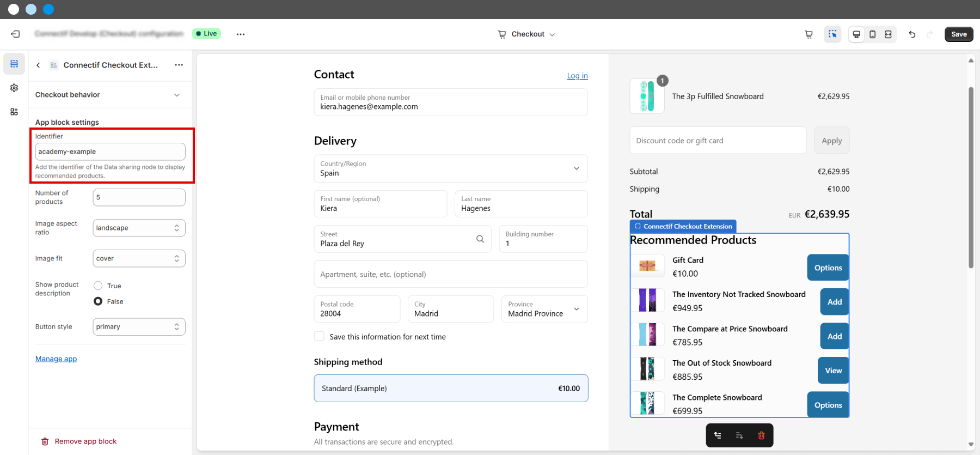
Task: Open the Sections panel icon in sidebar
Action: point(14,64)
